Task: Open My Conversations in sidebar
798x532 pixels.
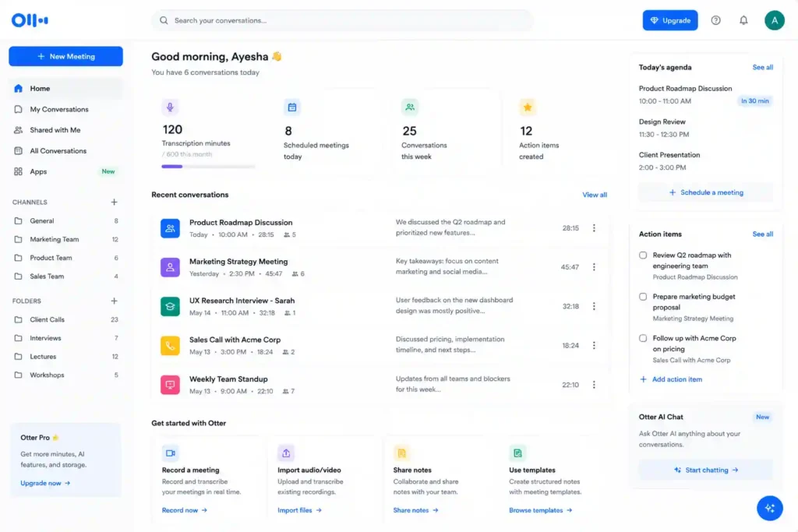Action: [x=65, y=109]
